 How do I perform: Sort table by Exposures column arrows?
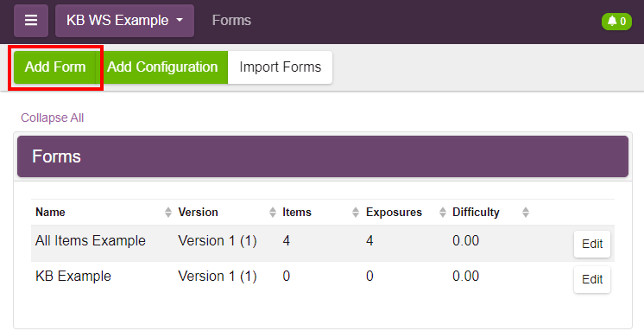442,213
